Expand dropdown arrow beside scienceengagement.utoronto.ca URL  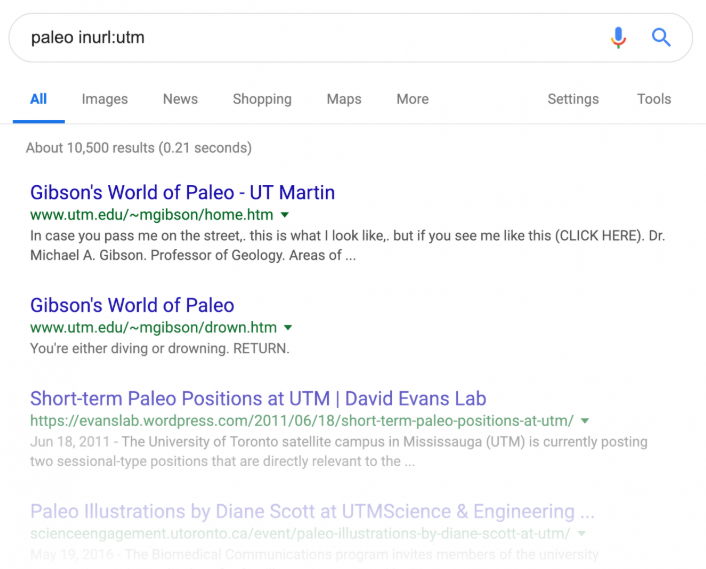pos(581,533)
